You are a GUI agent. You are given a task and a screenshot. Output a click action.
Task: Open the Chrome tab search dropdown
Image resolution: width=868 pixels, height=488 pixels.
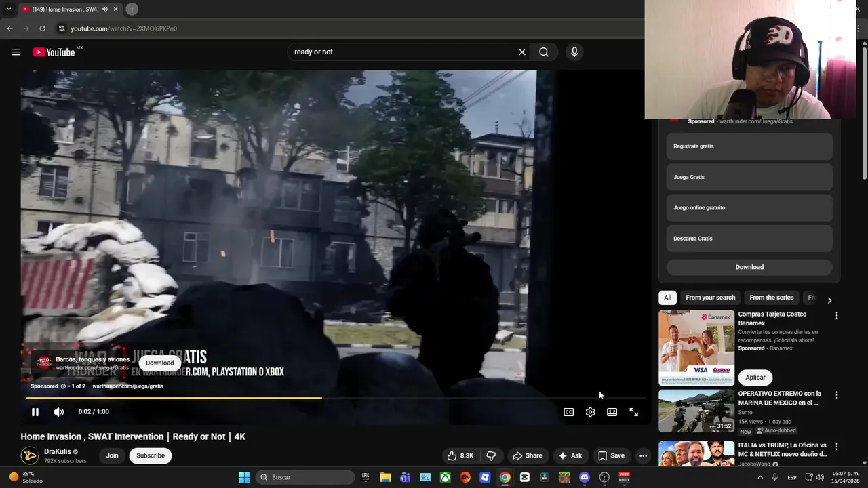point(9,9)
